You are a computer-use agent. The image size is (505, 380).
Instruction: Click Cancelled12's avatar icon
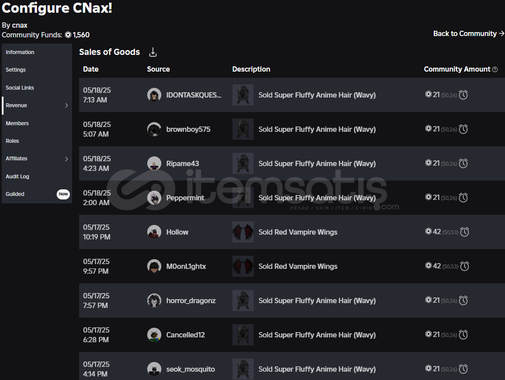pyautogui.click(x=154, y=335)
